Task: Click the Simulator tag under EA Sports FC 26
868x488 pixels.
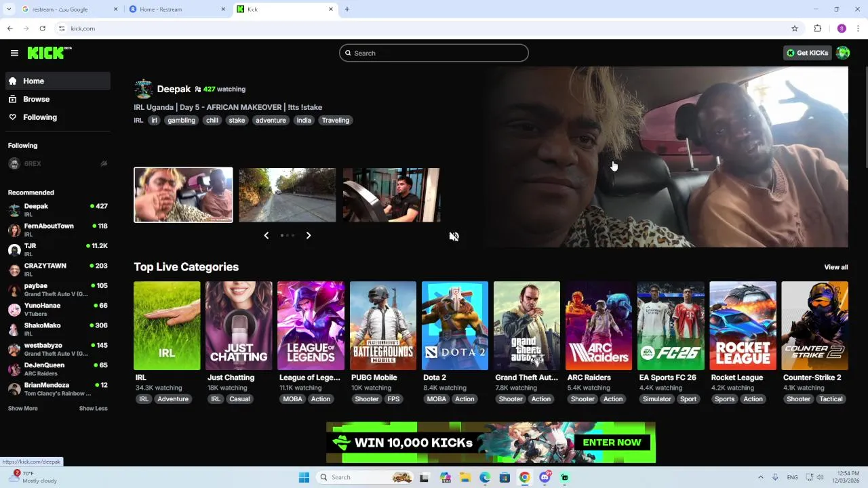Action: tap(657, 399)
